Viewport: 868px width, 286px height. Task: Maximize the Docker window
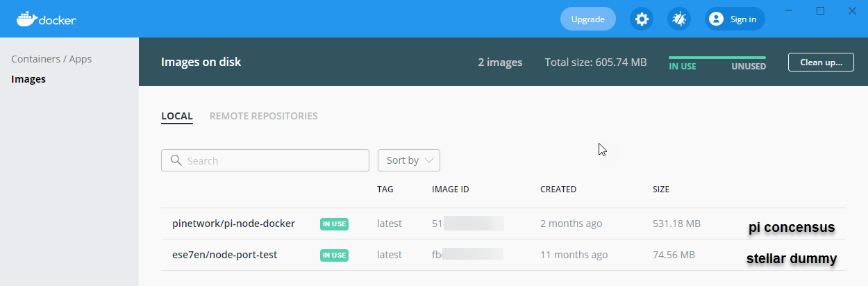820,10
